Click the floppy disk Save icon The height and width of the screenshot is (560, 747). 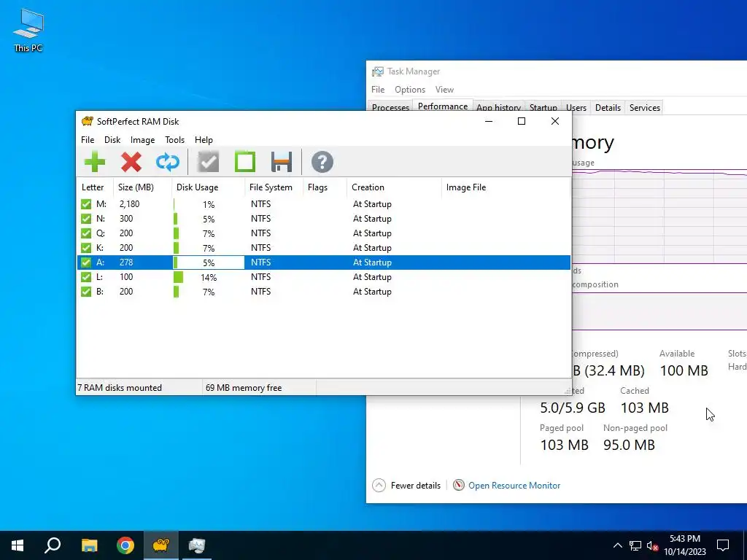[x=282, y=162]
